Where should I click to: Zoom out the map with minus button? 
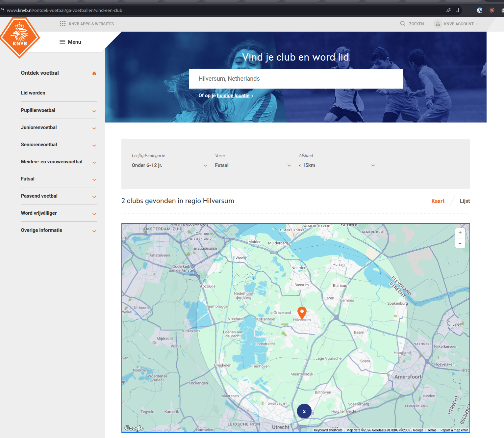point(460,243)
